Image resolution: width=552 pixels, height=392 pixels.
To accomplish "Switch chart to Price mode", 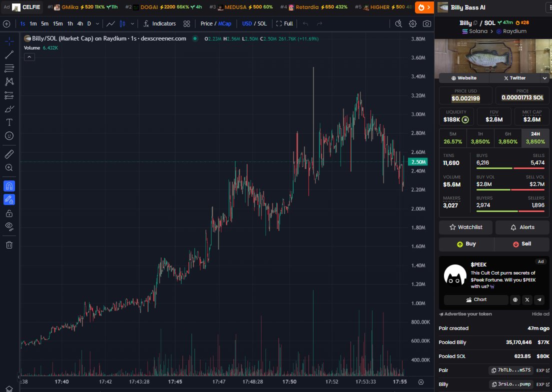I will click(206, 23).
